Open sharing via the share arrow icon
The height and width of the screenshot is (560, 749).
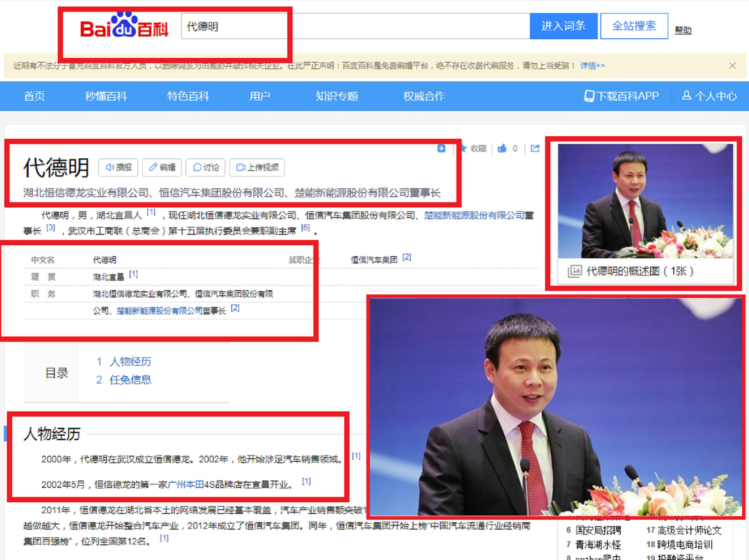(x=535, y=148)
